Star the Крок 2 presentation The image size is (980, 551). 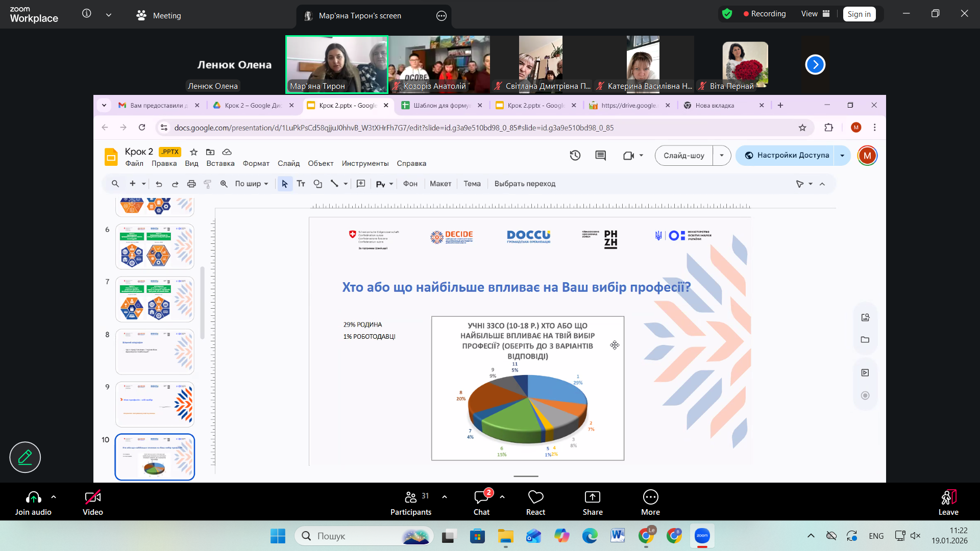193,152
